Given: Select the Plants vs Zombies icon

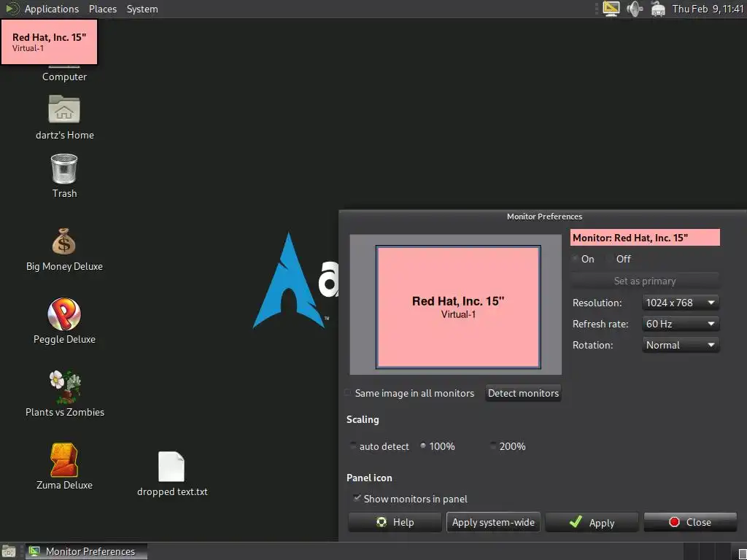Looking at the screenshot, I should point(65,386).
